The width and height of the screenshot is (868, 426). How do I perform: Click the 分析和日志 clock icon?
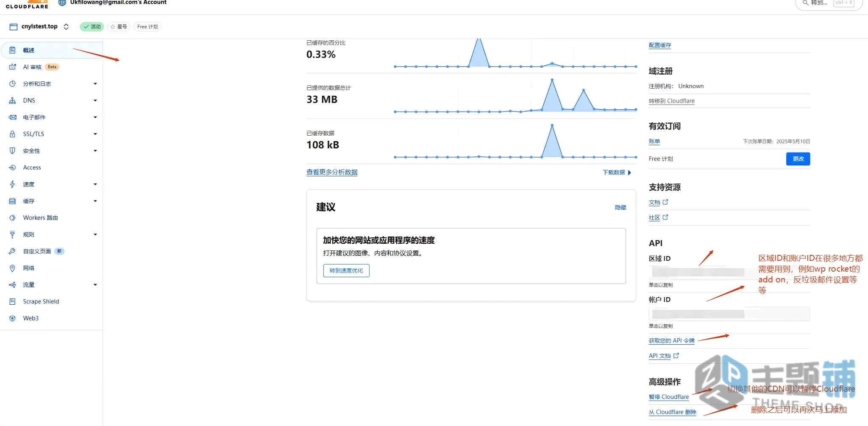[12, 84]
